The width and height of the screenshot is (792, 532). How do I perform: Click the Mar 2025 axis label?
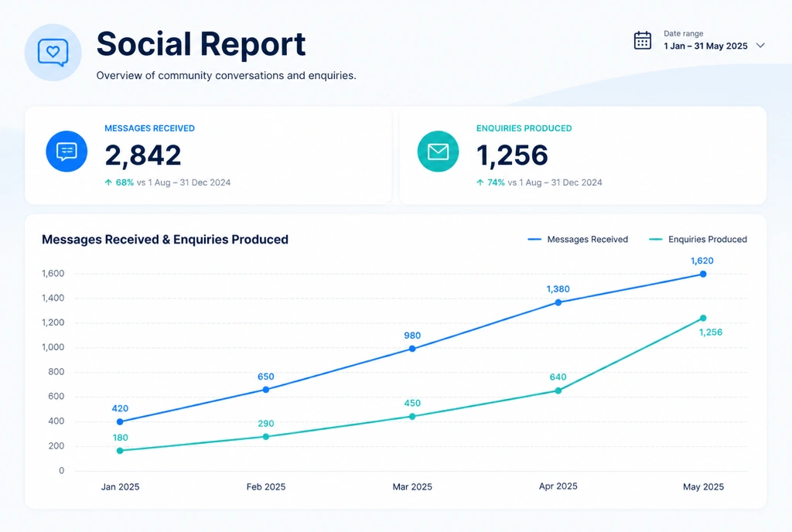412,486
